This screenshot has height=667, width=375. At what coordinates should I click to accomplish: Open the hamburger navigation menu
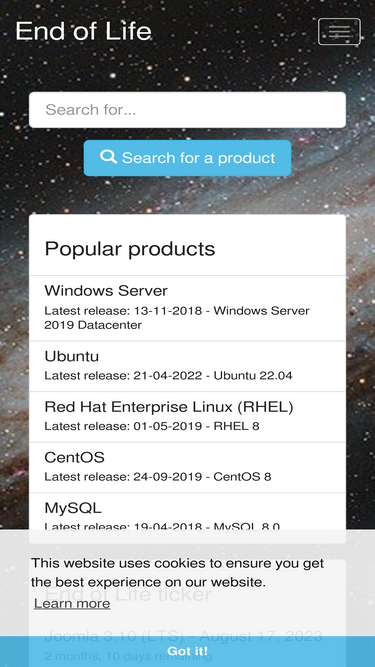[x=339, y=31]
